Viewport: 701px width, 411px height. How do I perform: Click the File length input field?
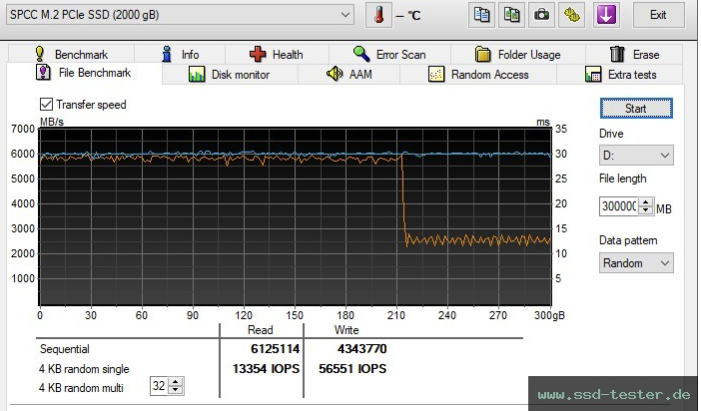click(x=619, y=206)
